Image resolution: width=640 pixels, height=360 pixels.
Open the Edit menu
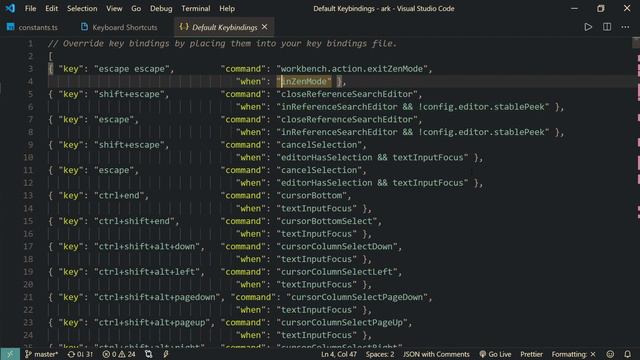click(51, 9)
